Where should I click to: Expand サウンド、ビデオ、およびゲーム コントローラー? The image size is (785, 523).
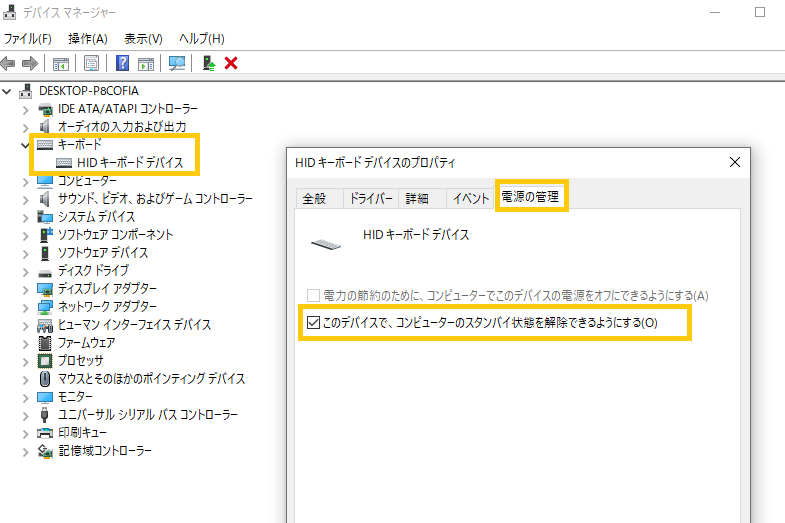pyautogui.click(x=26, y=200)
